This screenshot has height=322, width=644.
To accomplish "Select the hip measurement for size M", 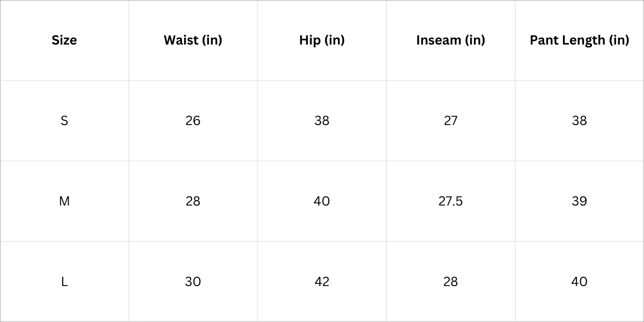I will point(322,201).
